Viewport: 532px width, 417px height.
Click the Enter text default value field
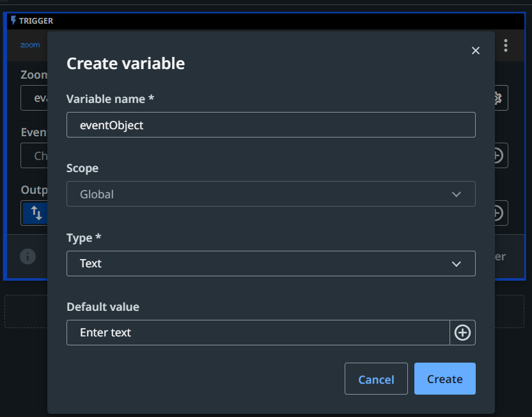pyautogui.click(x=256, y=333)
